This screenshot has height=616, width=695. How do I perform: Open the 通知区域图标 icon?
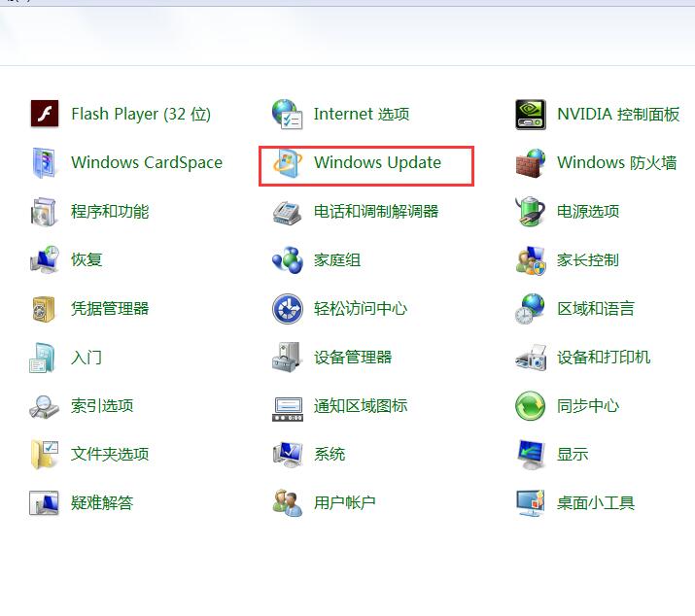click(x=288, y=409)
